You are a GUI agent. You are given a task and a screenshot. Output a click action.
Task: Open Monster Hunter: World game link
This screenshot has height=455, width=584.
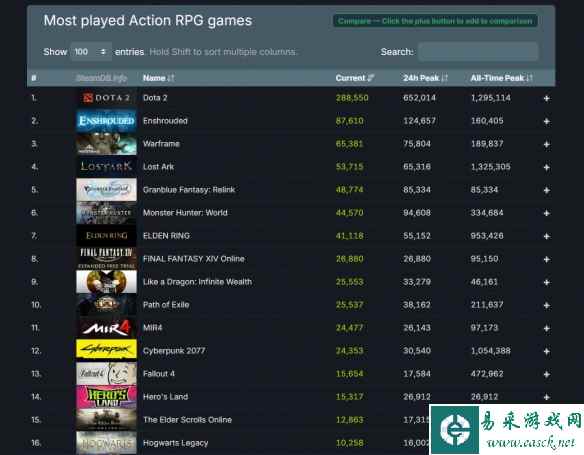185,213
